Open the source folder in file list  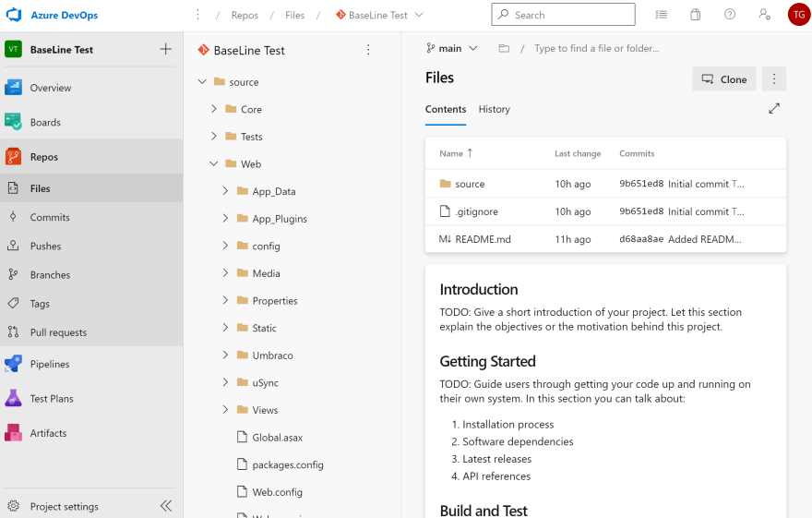pos(470,184)
